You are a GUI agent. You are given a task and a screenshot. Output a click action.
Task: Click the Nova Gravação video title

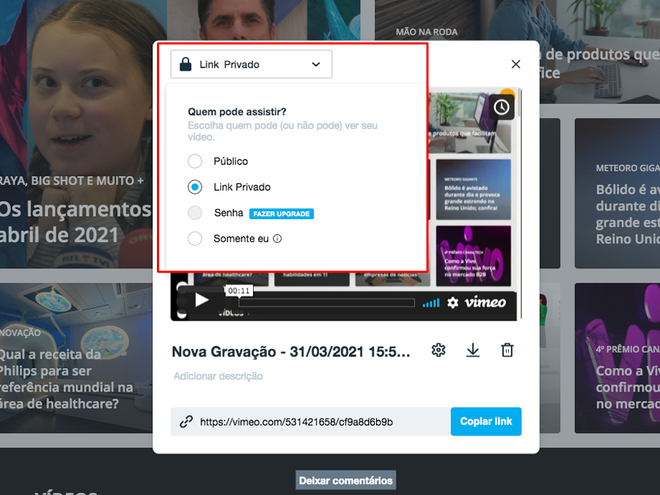[291, 352]
